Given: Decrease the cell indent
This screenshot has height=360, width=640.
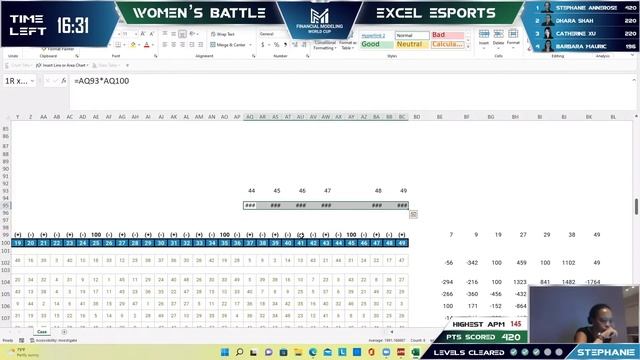Looking at the screenshot, I should [191, 45].
